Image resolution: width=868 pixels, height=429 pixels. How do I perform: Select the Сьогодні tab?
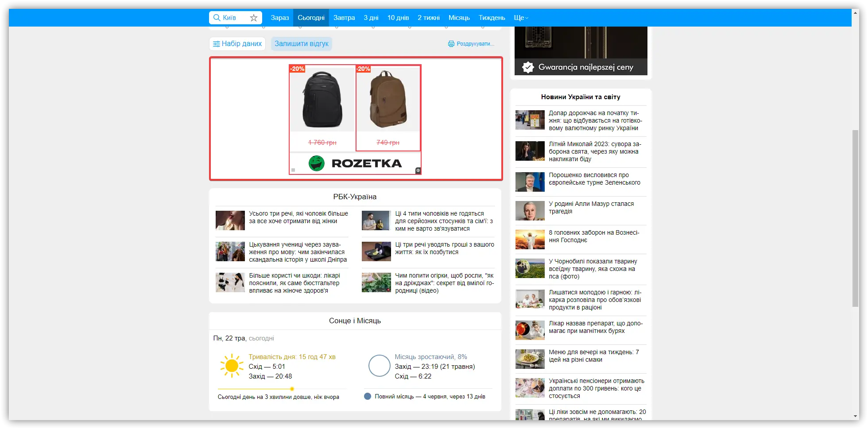coord(311,18)
